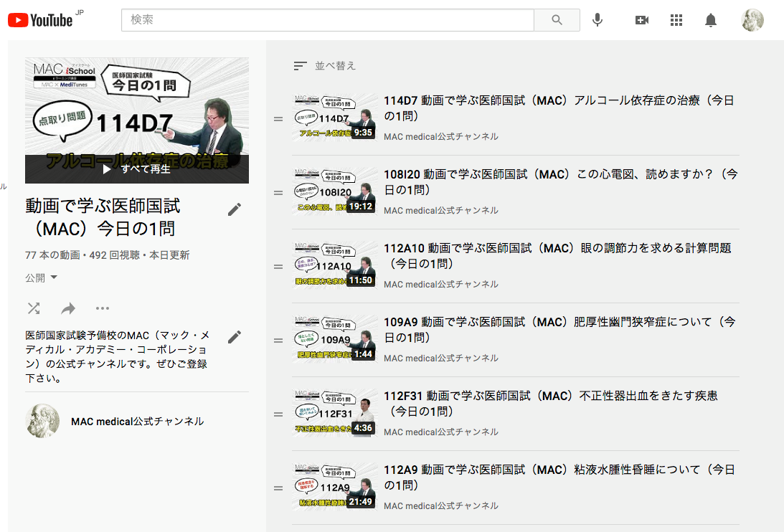This screenshot has width=784, height=532.
Task: Open video title 109A9 肥厚性幽門狭窄症について
Action: [559, 330]
